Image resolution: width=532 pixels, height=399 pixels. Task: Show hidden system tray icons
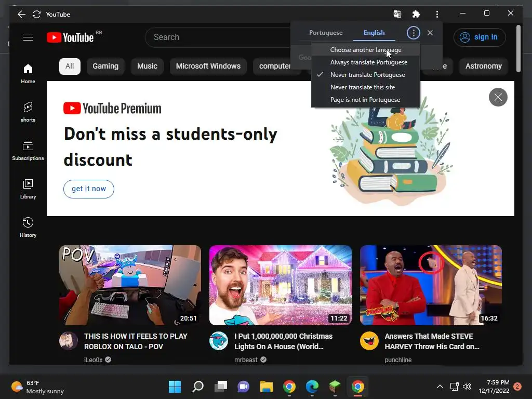(x=440, y=387)
